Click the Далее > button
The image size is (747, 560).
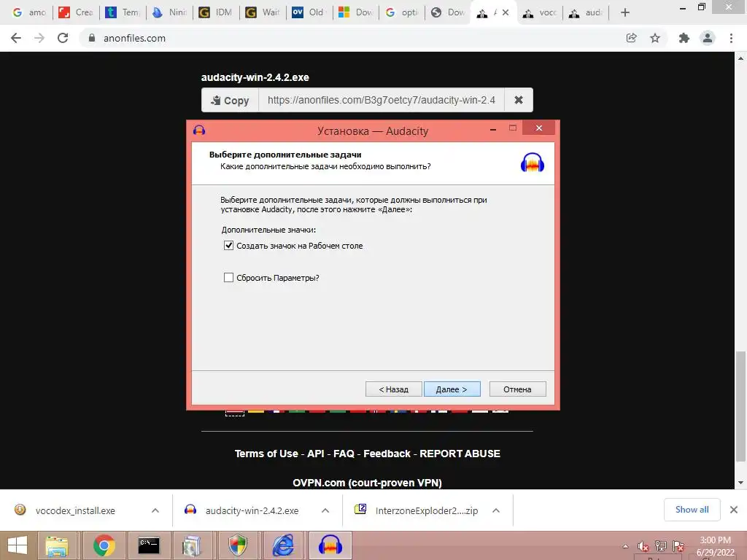[452, 389]
